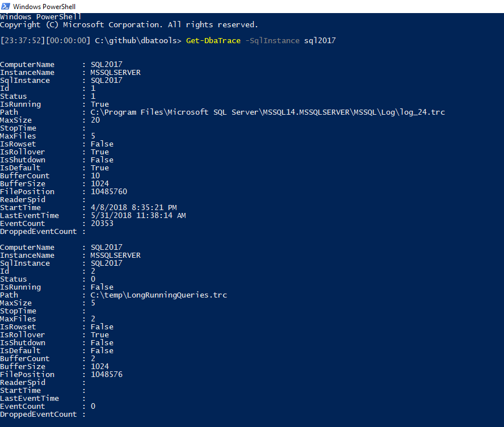
Task: Click the Get-DbaTrace command text
Action: (213, 41)
